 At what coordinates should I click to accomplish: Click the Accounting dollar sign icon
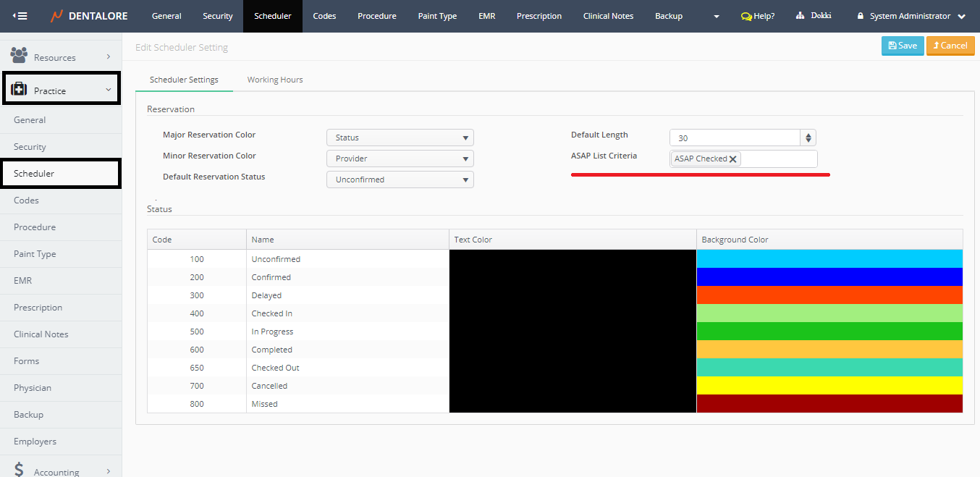(x=20, y=470)
